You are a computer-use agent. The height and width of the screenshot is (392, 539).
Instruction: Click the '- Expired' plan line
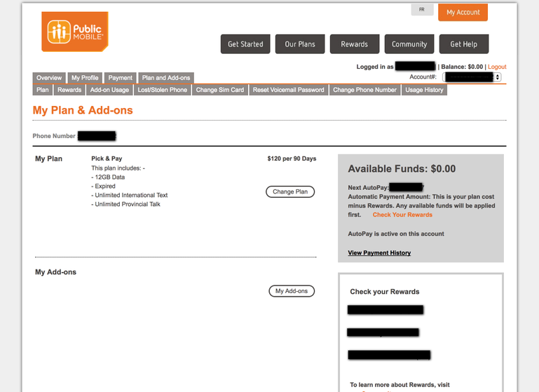(103, 186)
